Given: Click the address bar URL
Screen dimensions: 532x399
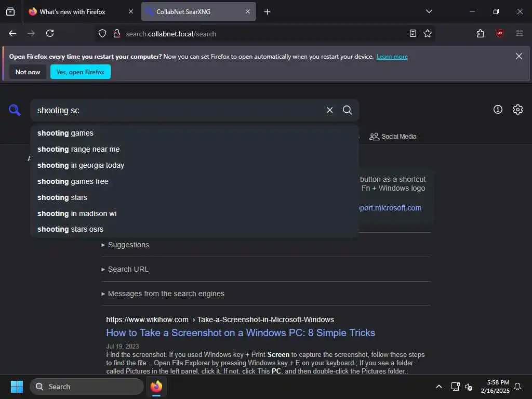Looking at the screenshot, I should coord(170,34).
